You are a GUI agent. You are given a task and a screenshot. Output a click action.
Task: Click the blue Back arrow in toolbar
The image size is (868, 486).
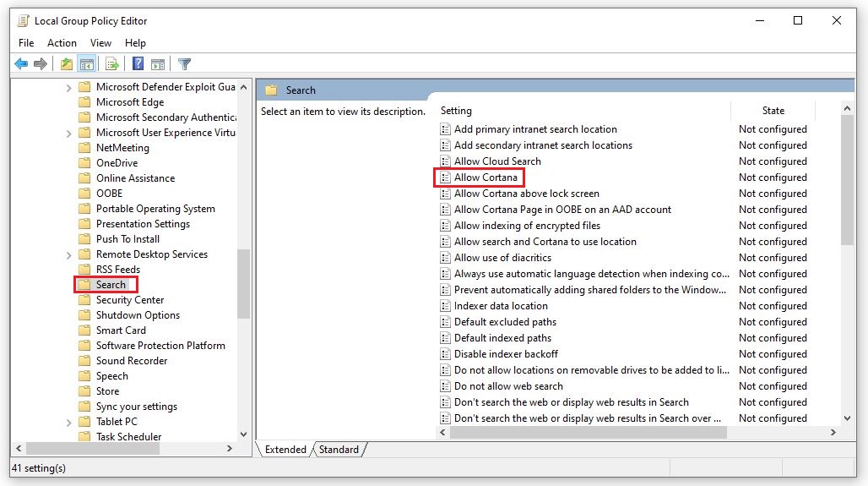[20, 64]
